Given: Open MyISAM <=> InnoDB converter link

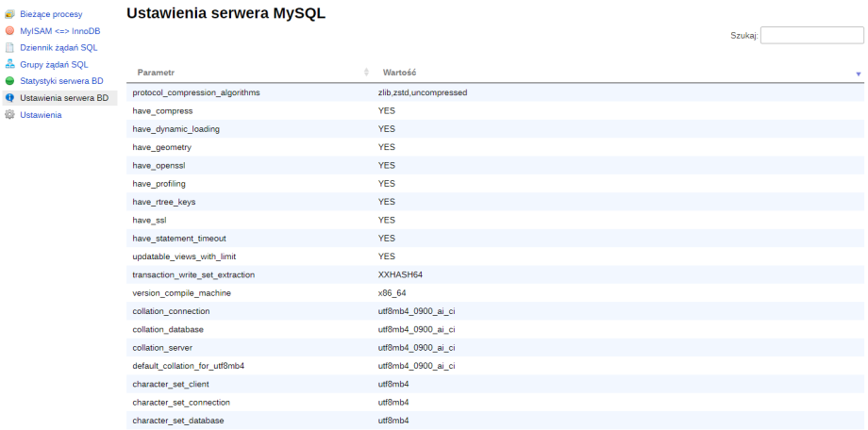Looking at the screenshot, I should tap(59, 31).
